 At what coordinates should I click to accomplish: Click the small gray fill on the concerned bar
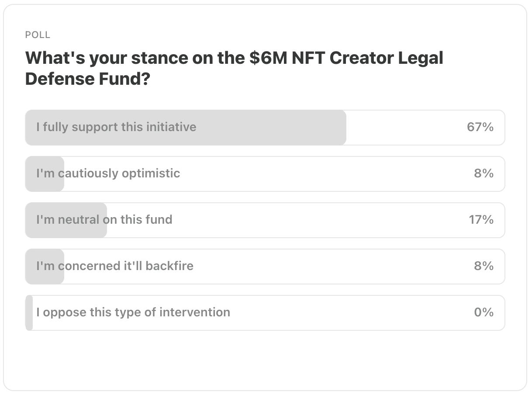click(x=45, y=267)
